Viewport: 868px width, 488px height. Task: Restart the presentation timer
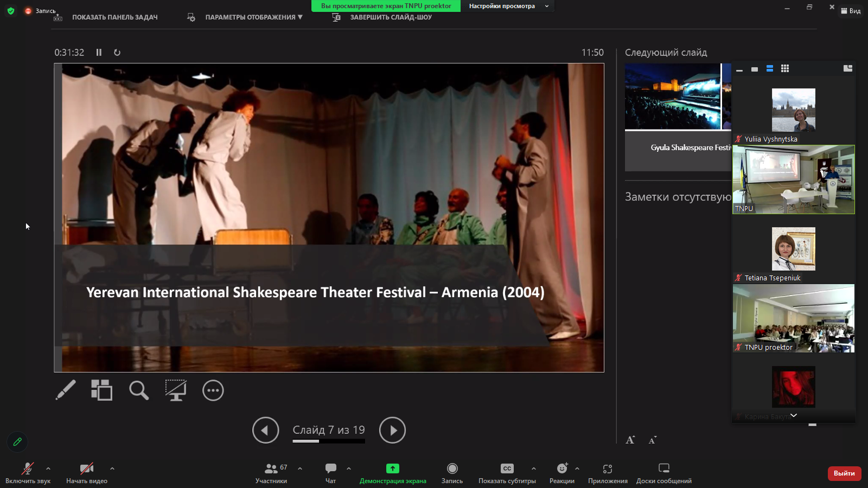click(117, 53)
